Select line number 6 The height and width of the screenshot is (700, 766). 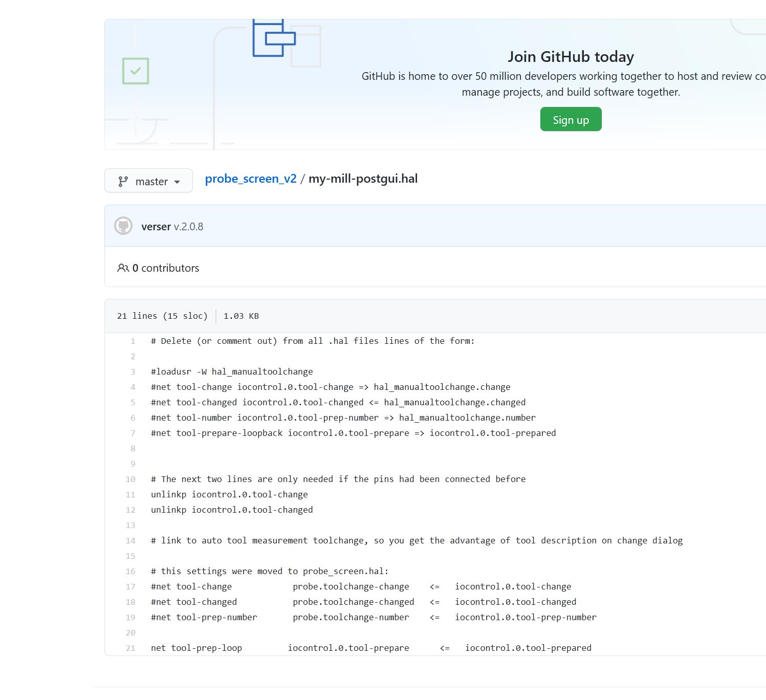133,418
